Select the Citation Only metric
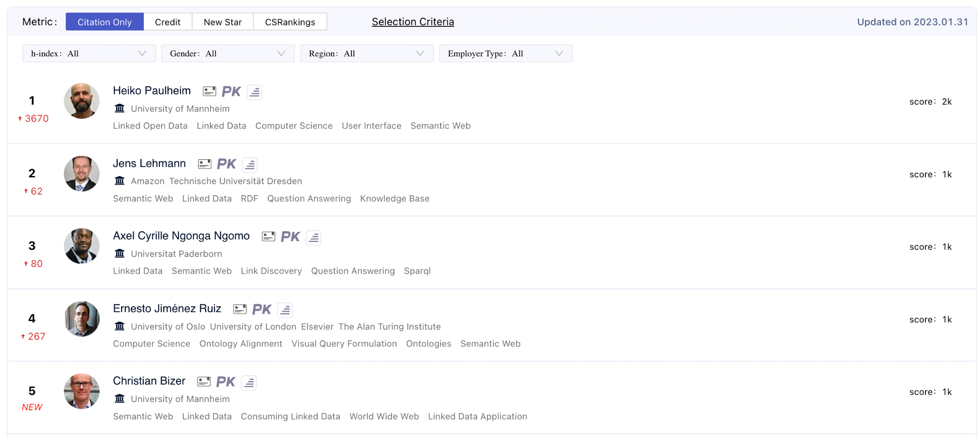 coord(105,22)
